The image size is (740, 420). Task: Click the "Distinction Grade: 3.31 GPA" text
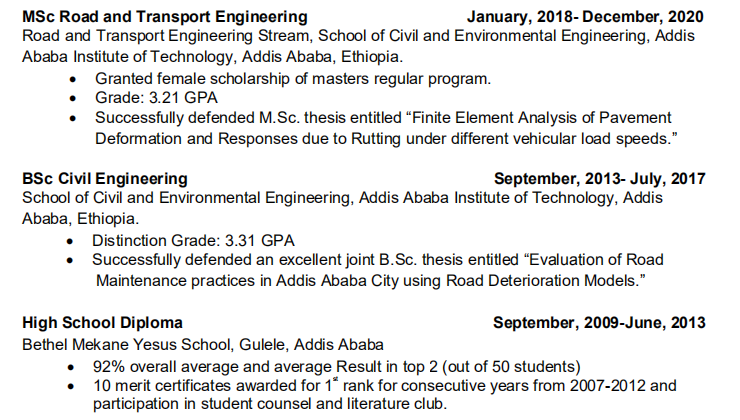pyautogui.click(x=193, y=240)
